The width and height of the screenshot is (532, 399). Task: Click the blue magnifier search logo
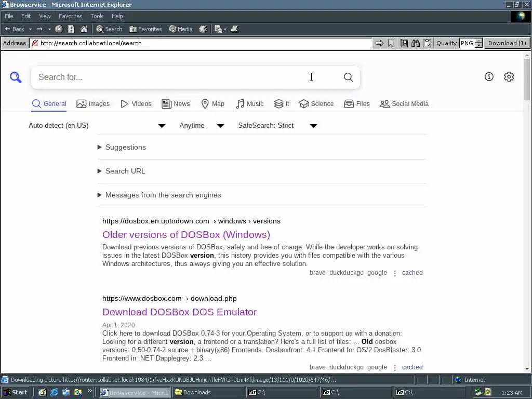[16, 77]
